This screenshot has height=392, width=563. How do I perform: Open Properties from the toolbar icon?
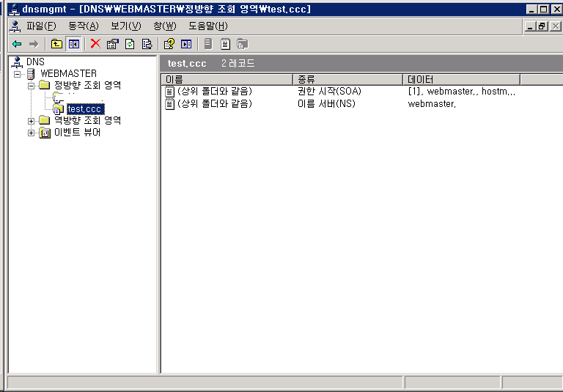112,44
